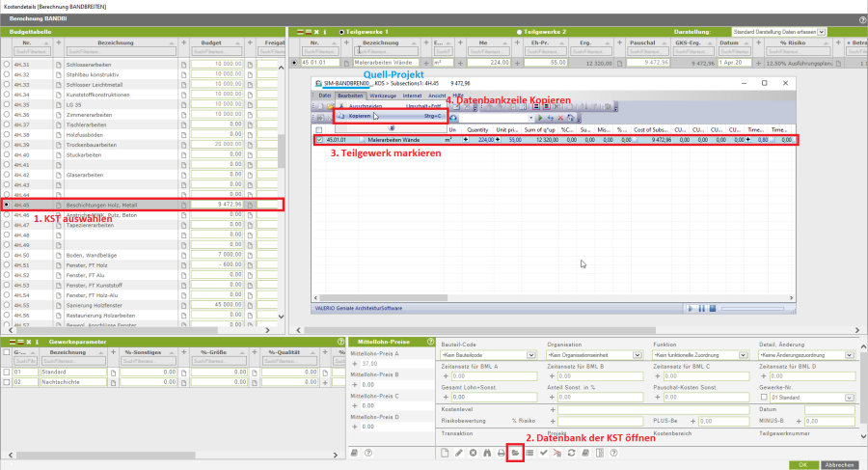
Task: Click the pencil edit icon in bottom toolbar
Action: (x=459, y=452)
